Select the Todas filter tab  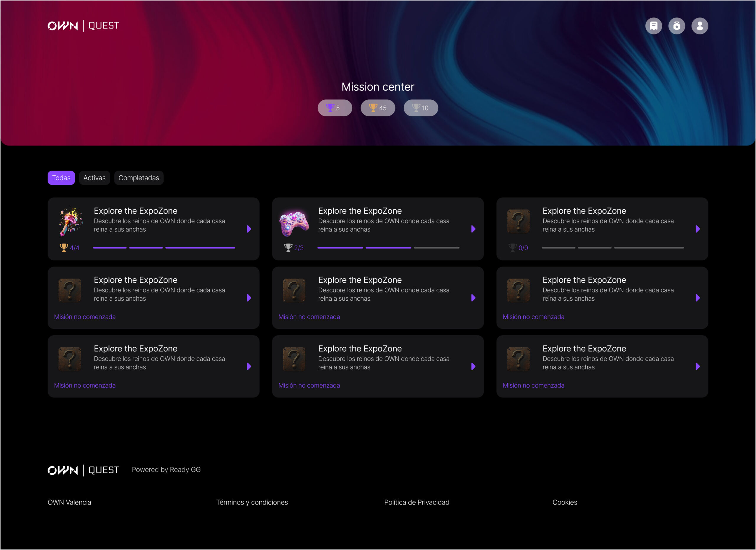pos(61,178)
